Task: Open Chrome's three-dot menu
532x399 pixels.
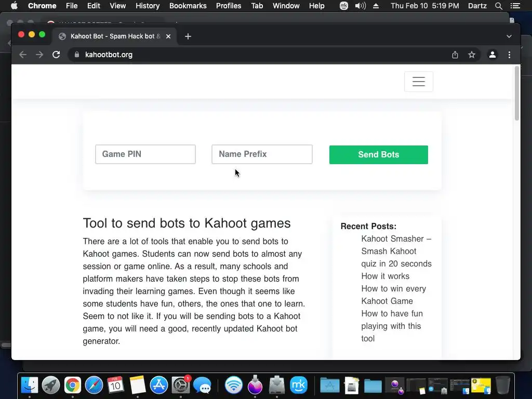Action: 509,55
